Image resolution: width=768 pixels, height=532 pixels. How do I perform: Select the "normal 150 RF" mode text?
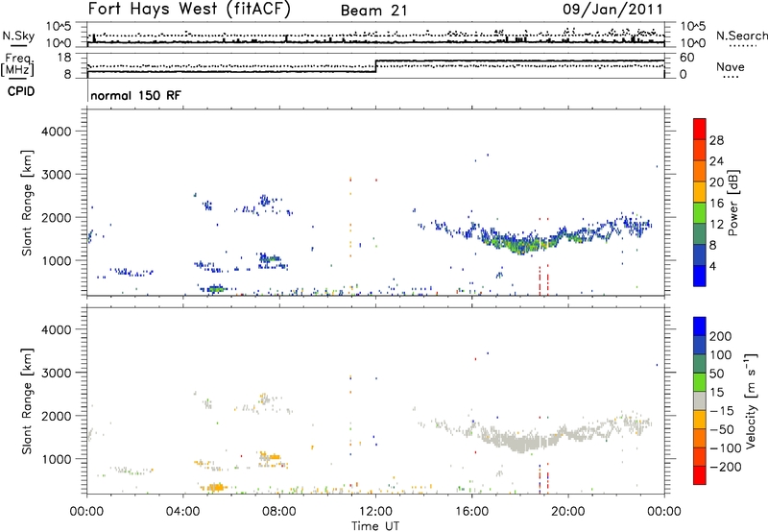pos(135,95)
